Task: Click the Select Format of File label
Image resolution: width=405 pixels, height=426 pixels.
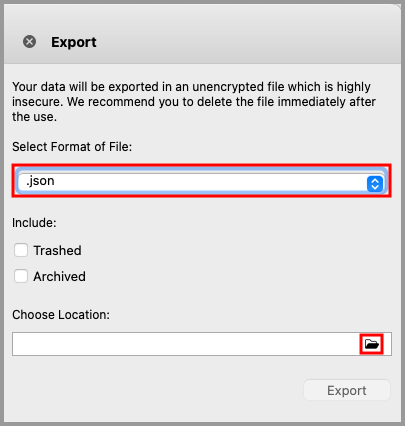Action: click(72, 147)
